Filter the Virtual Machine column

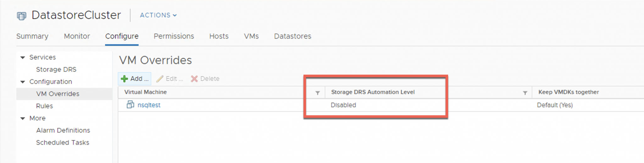click(x=318, y=93)
